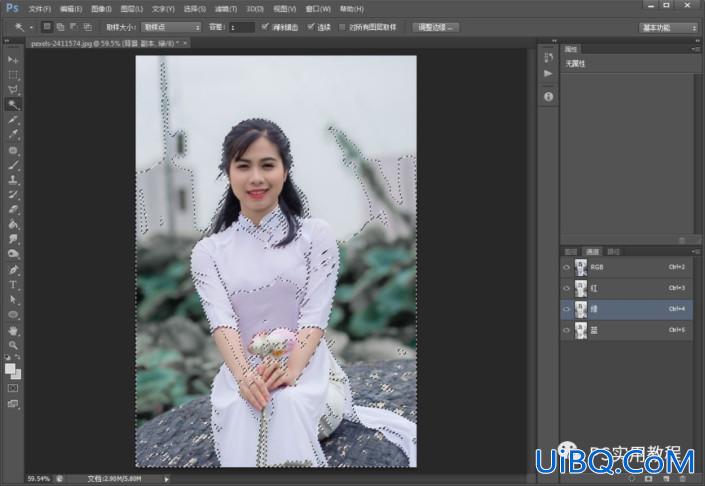The width and height of the screenshot is (705, 486).
Task: Open the Channels panel flyout menu
Action: click(695, 252)
